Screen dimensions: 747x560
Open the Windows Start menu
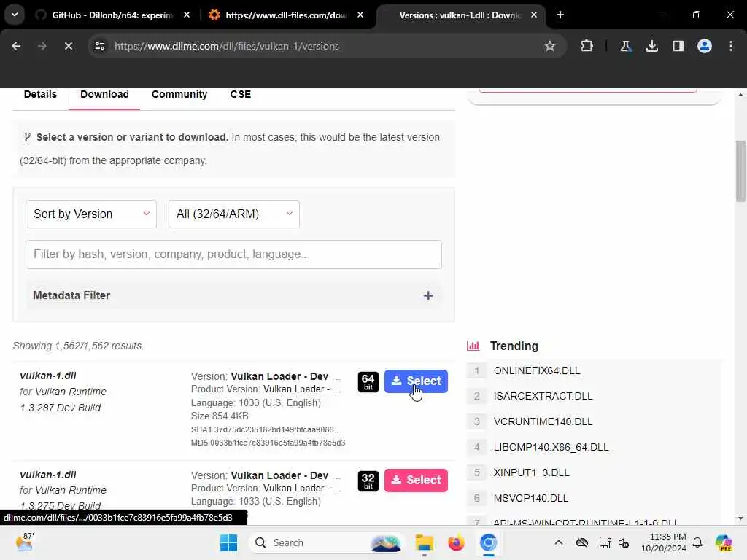pos(228,542)
